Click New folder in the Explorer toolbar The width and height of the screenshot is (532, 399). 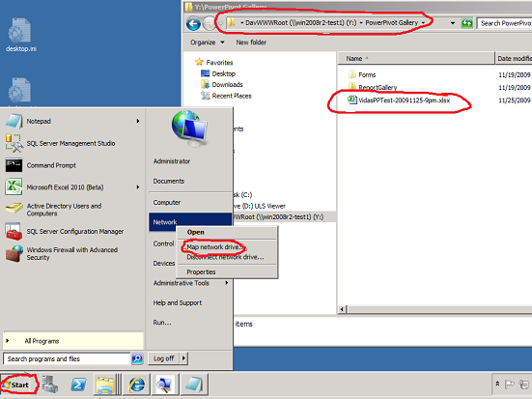(251, 43)
